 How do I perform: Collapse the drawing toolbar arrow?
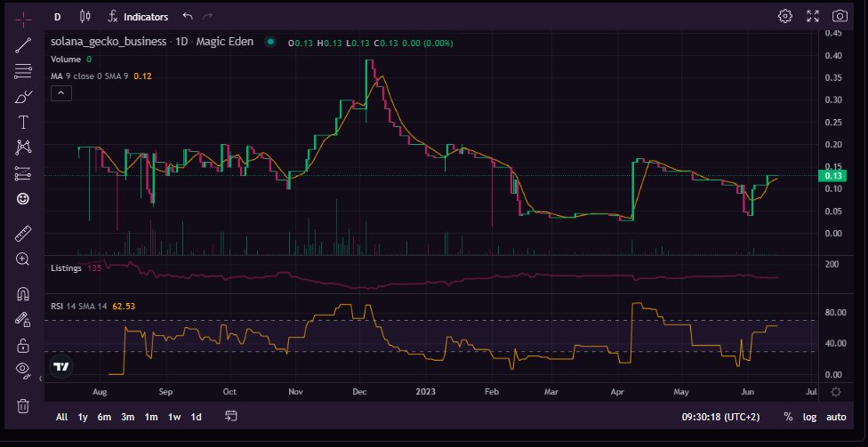(40, 379)
